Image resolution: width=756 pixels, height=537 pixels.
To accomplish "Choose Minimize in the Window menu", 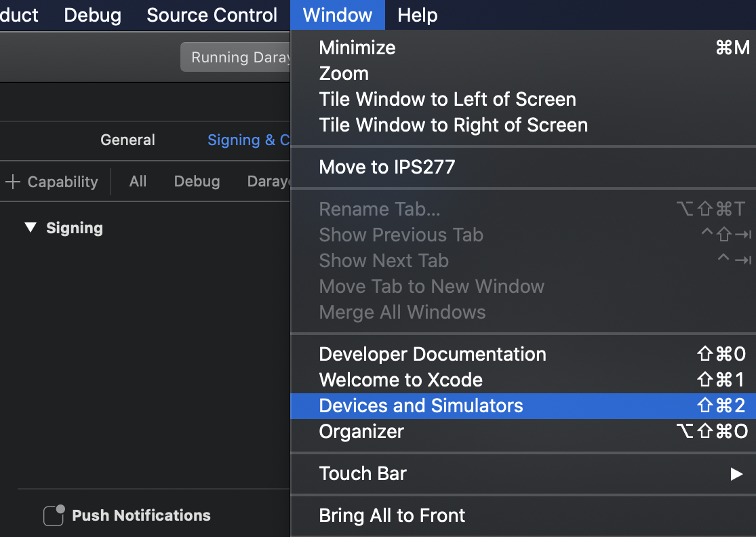I will click(357, 47).
